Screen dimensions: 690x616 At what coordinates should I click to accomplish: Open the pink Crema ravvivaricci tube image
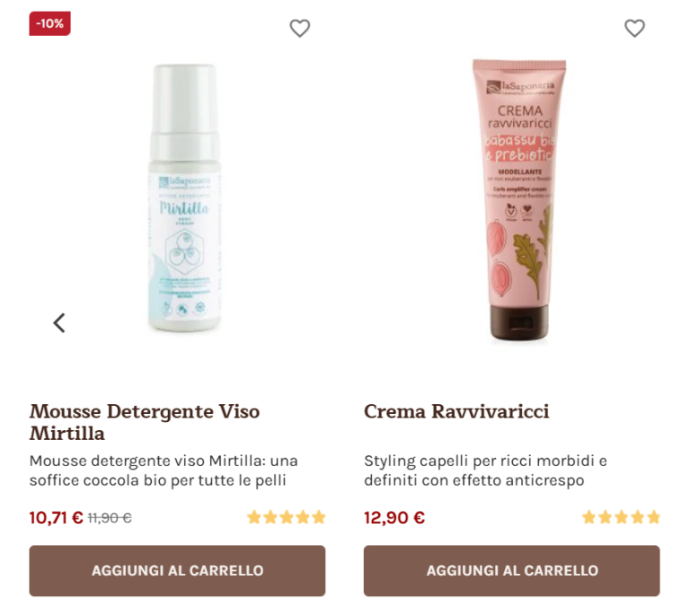point(519,200)
